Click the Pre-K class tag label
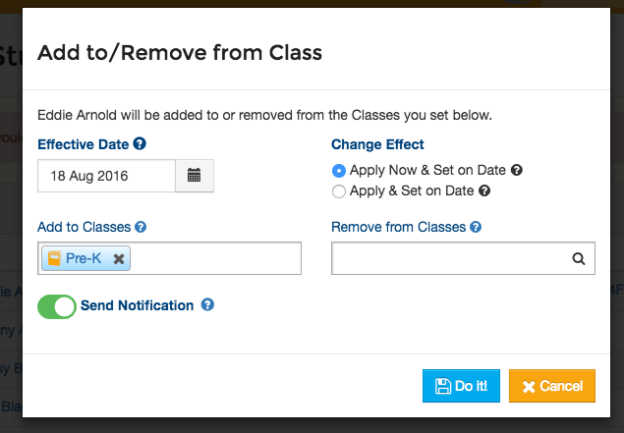The height and width of the screenshot is (433, 624). tap(83, 258)
